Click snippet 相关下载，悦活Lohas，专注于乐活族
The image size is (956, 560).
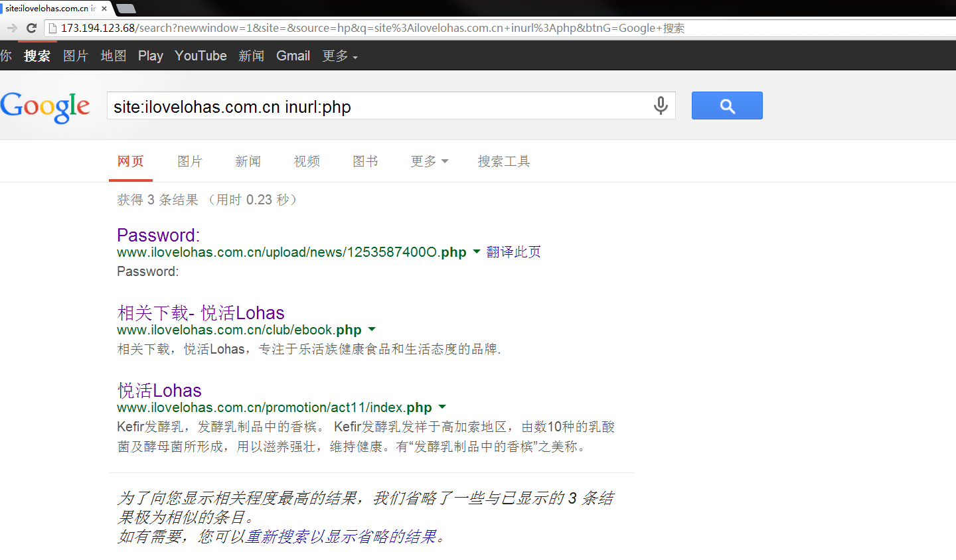[x=309, y=349]
